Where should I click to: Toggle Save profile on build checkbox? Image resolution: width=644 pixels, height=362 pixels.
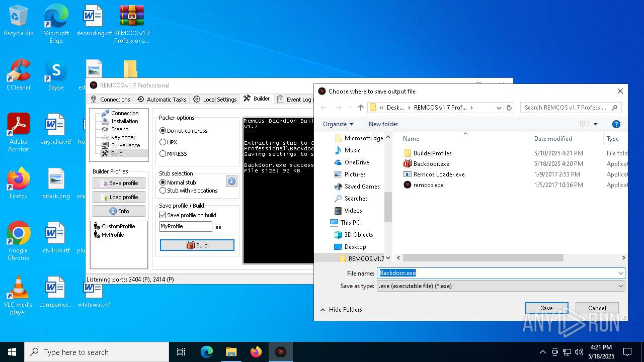[188, 215]
